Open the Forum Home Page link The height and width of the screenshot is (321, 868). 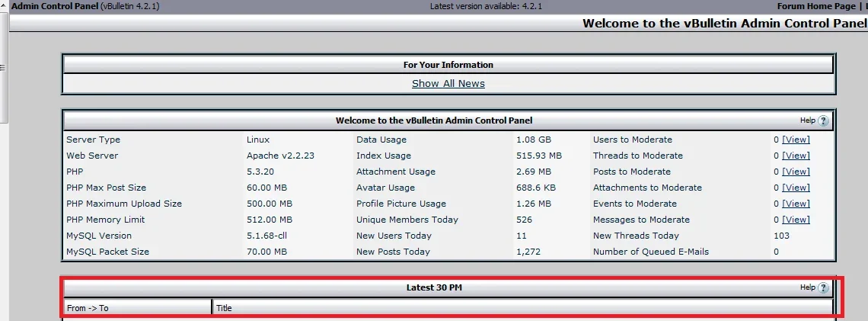(816, 6)
